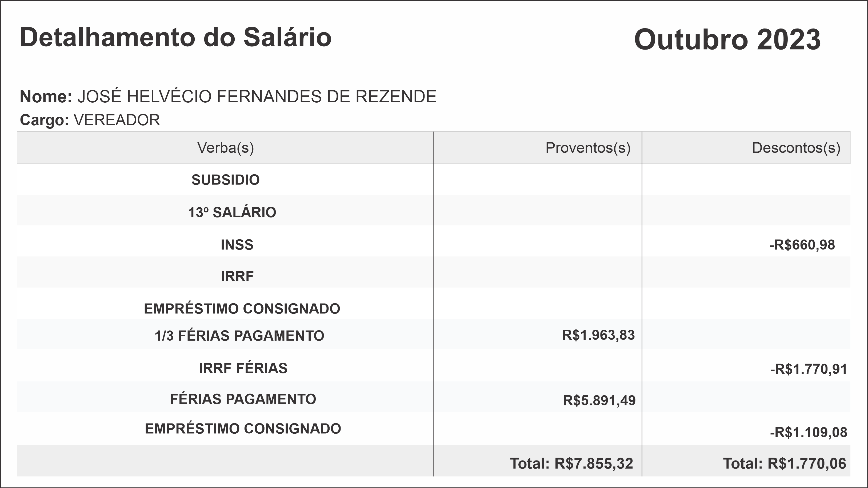The width and height of the screenshot is (868, 488).
Task: Click the R$5.891,49 férias payment value
Action: [599, 400]
